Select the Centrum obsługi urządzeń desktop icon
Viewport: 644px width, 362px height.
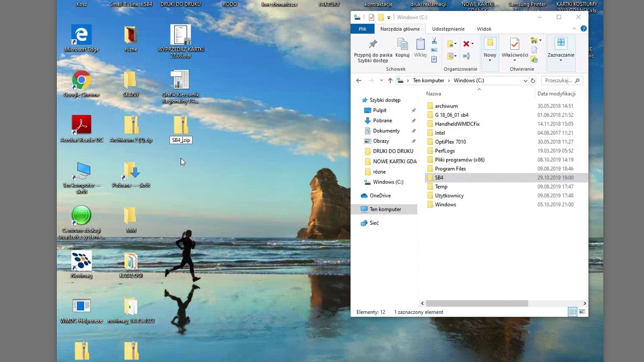click(82, 222)
